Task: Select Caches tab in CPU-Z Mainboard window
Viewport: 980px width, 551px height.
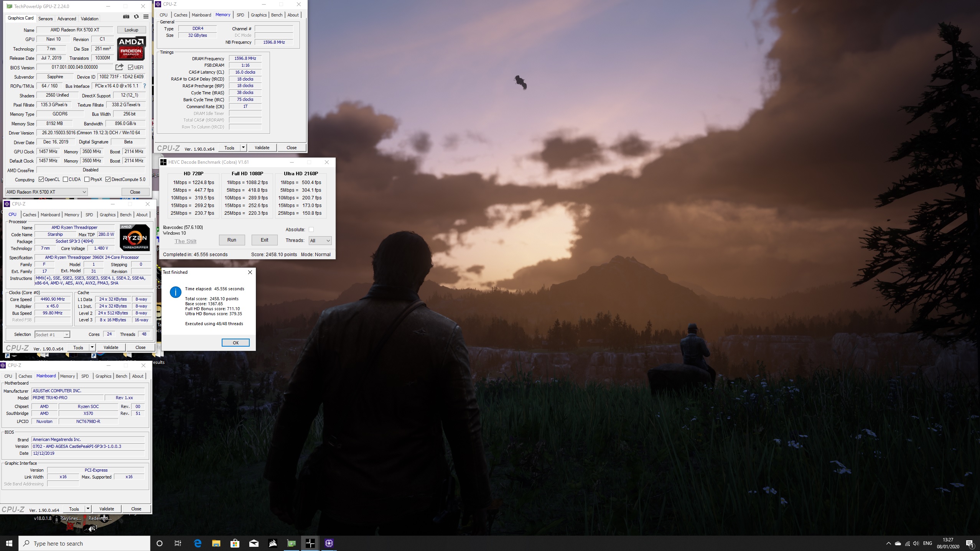Action: (25, 376)
